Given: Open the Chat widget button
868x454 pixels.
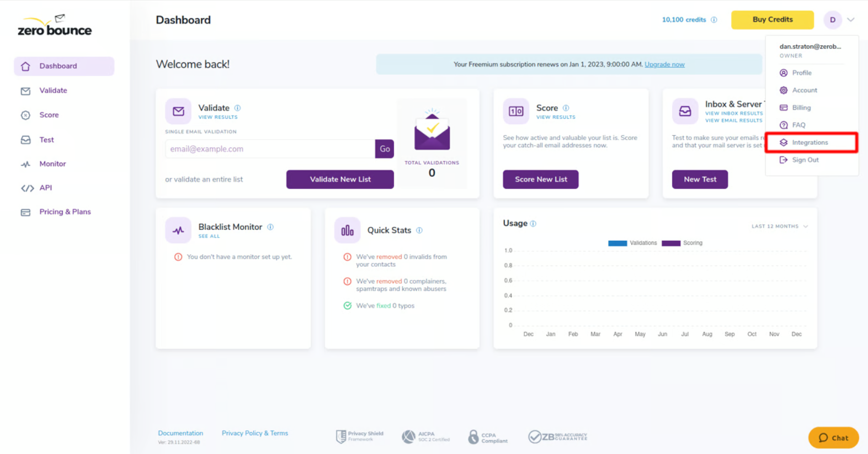Looking at the screenshot, I should point(833,437).
